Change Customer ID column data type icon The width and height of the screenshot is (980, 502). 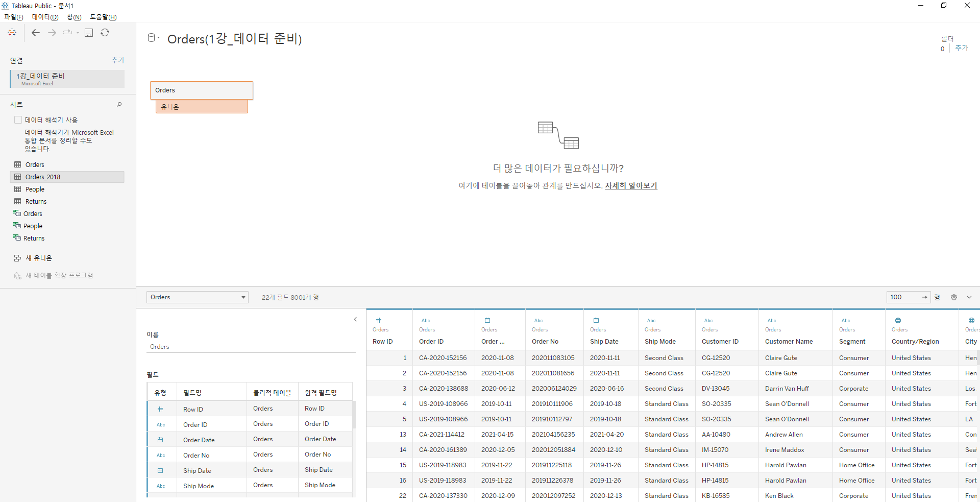pyautogui.click(x=708, y=321)
